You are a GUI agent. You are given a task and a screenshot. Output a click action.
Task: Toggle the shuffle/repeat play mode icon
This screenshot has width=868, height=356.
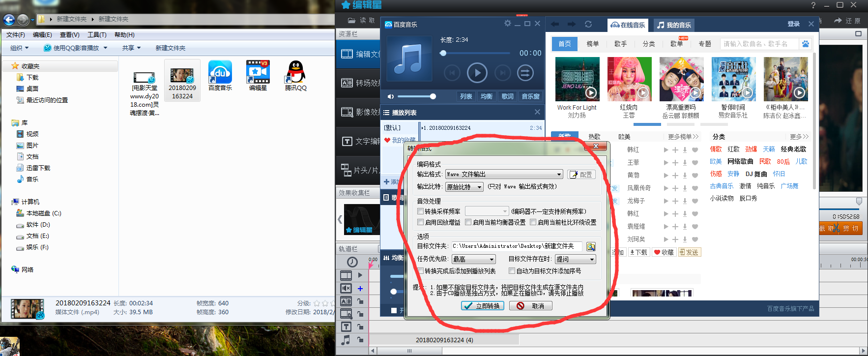pyautogui.click(x=525, y=73)
